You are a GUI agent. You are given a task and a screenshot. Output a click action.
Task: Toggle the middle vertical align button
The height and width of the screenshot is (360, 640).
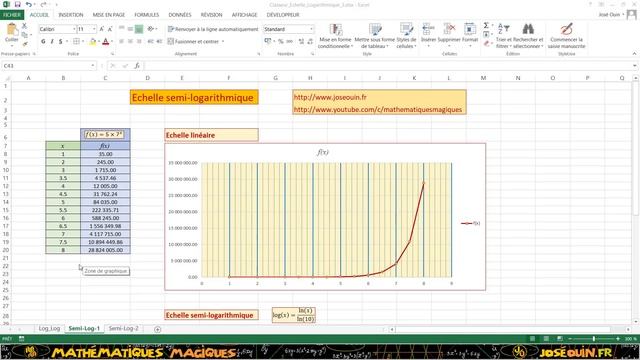[130, 29]
